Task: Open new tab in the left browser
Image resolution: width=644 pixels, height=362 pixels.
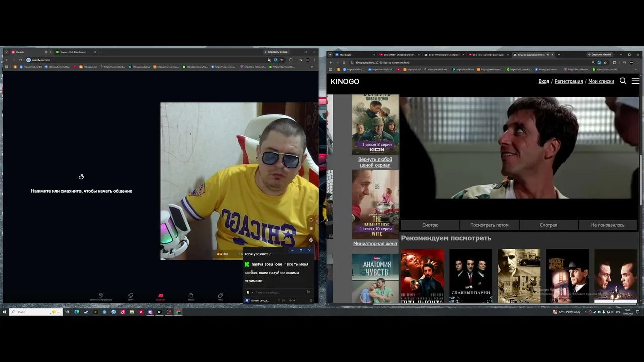Action: coord(102,52)
